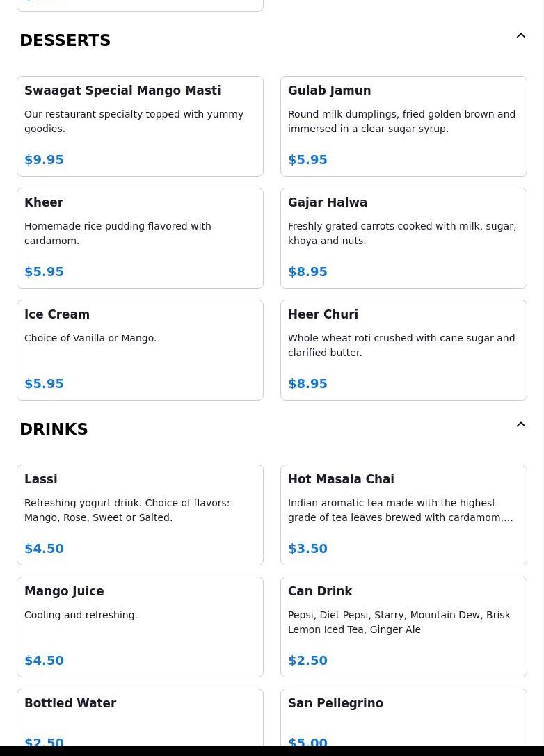This screenshot has width=544, height=756.
Task: Click the $3.50 Masala Chai price
Action: click(x=307, y=548)
